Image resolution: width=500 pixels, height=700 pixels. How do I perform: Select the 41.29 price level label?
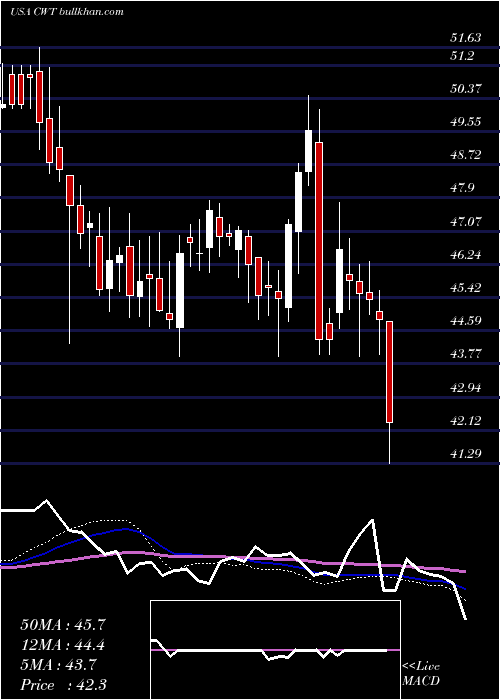[x=466, y=454]
